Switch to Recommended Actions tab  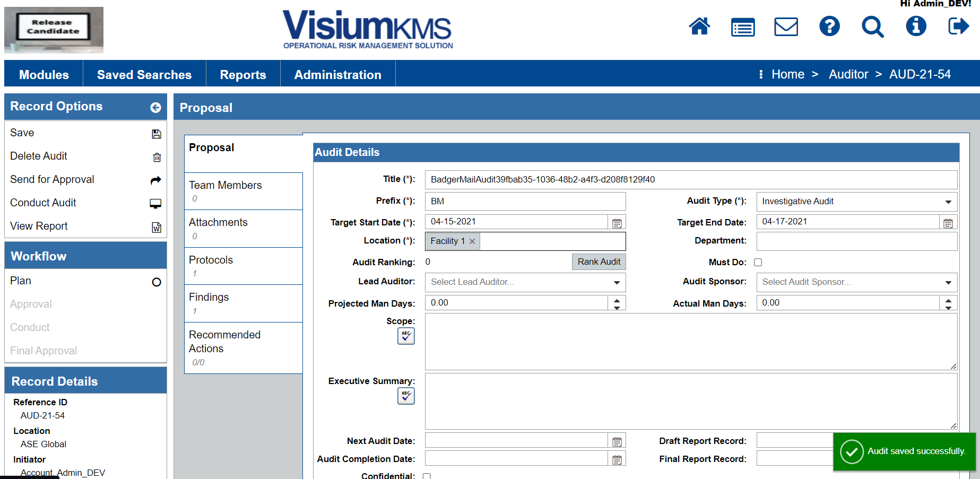click(x=244, y=348)
